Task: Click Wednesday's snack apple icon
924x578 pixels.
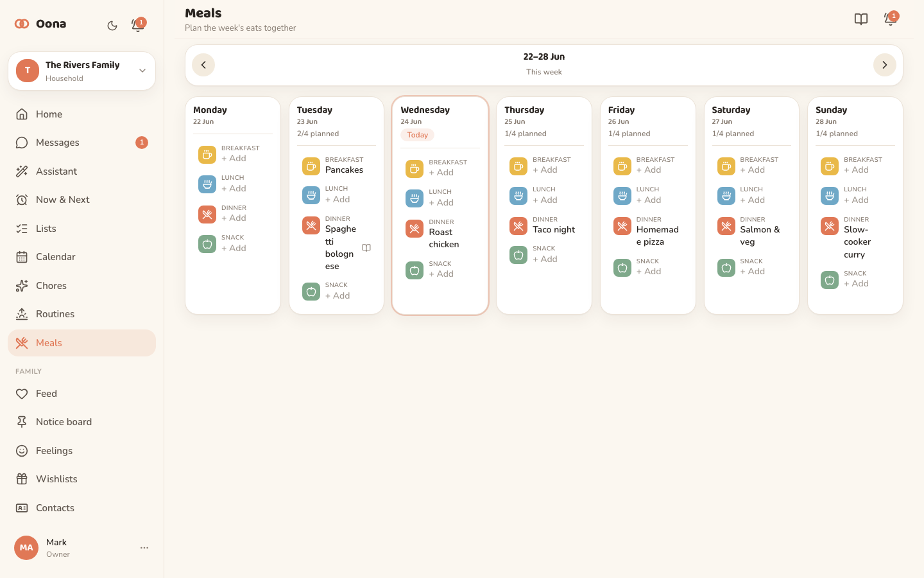Action: (x=415, y=270)
